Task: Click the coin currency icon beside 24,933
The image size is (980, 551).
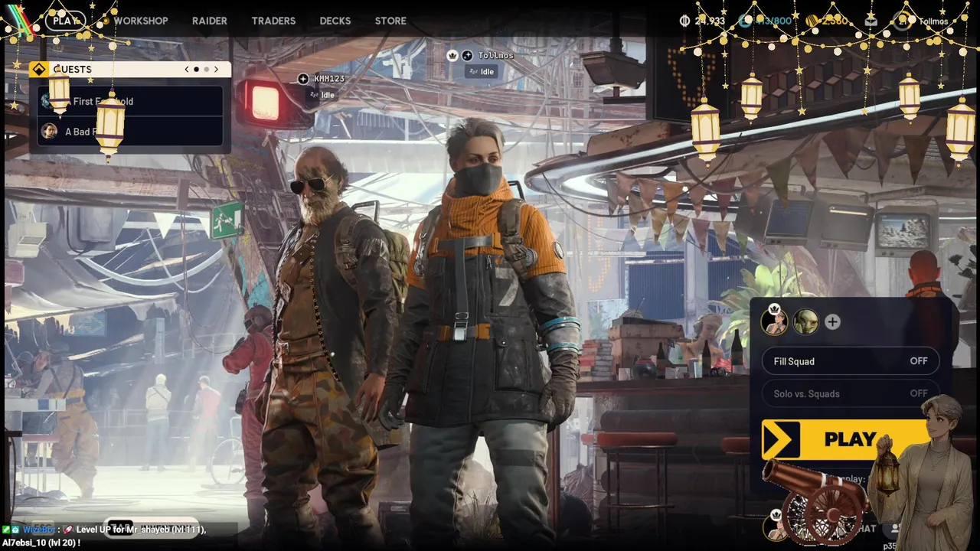Action: [x=684, y=21]
